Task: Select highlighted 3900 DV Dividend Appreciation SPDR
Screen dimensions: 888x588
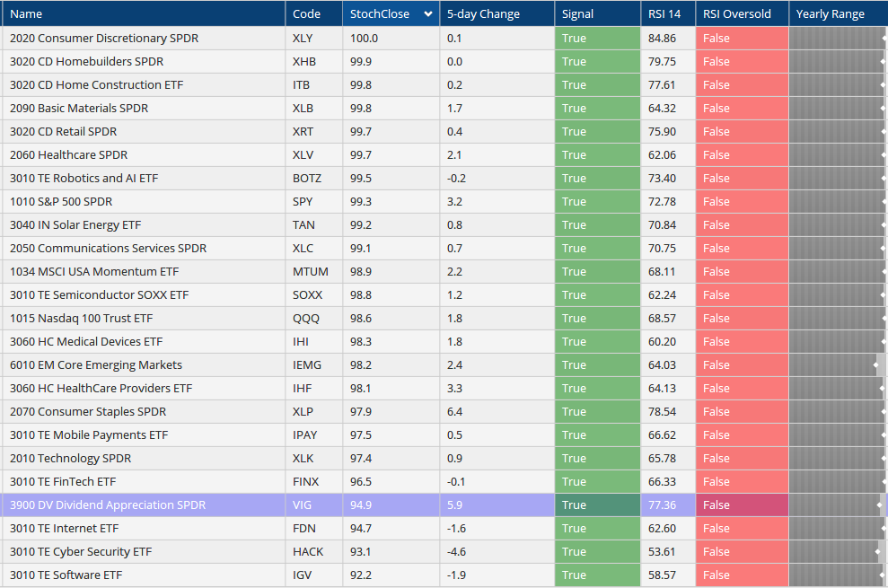Action: tap(108, 505)
